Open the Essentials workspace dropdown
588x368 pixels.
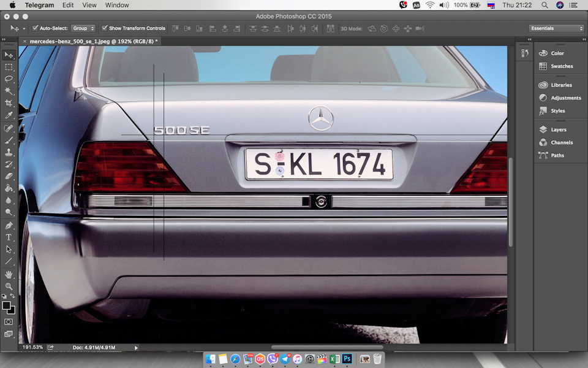(557, 28)
